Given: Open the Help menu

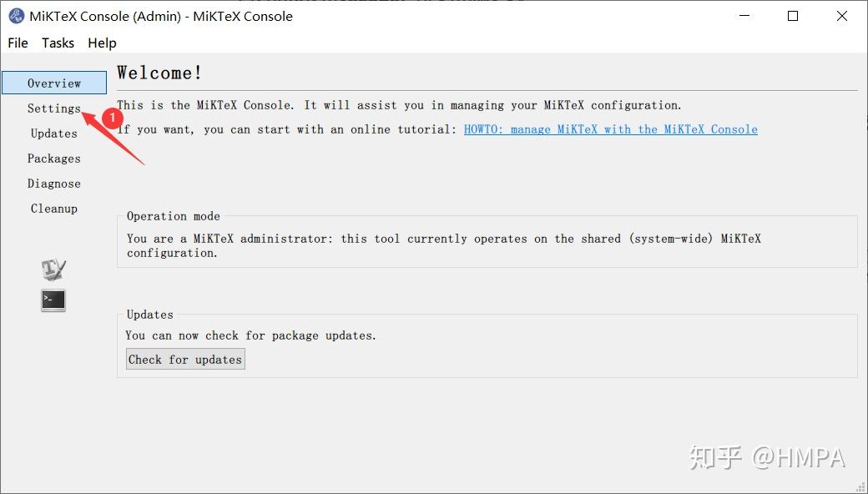Looking at the screenshot, I should (102, 43).
